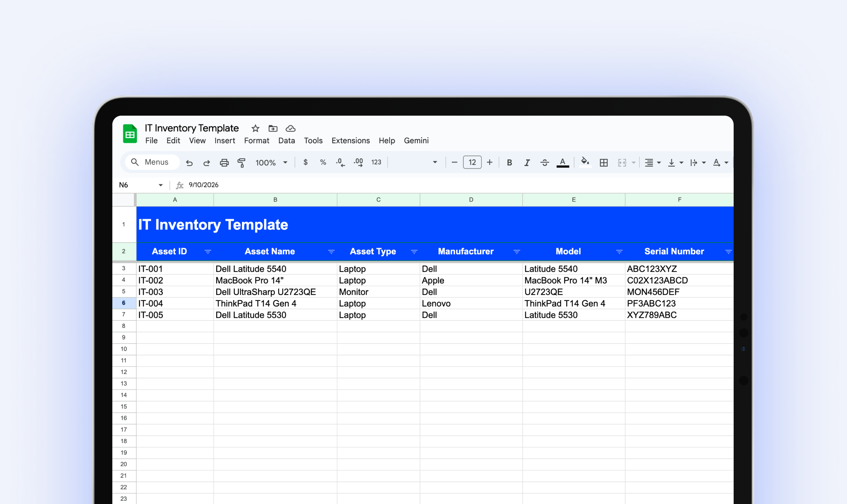This screenshot has width=847, height=504.
Task: Format value as percent
Action: pyautogui.click(x=323, y=162)
